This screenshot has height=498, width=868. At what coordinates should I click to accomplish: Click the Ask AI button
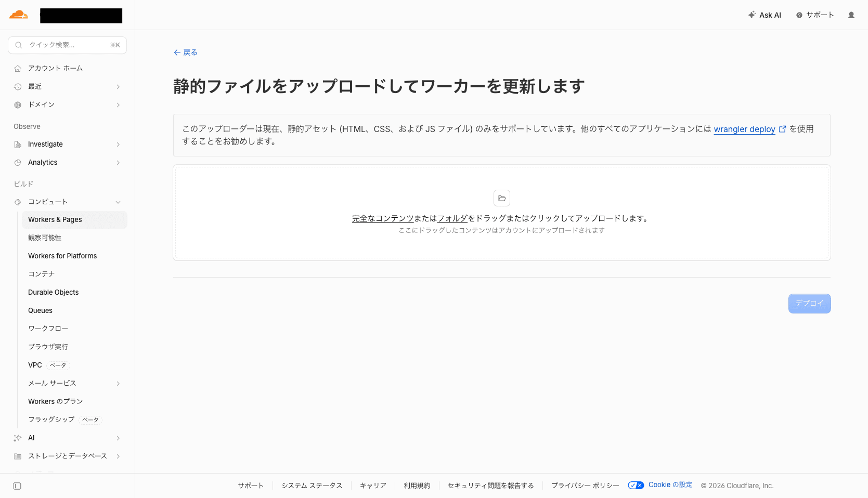[x=765, y=15]
